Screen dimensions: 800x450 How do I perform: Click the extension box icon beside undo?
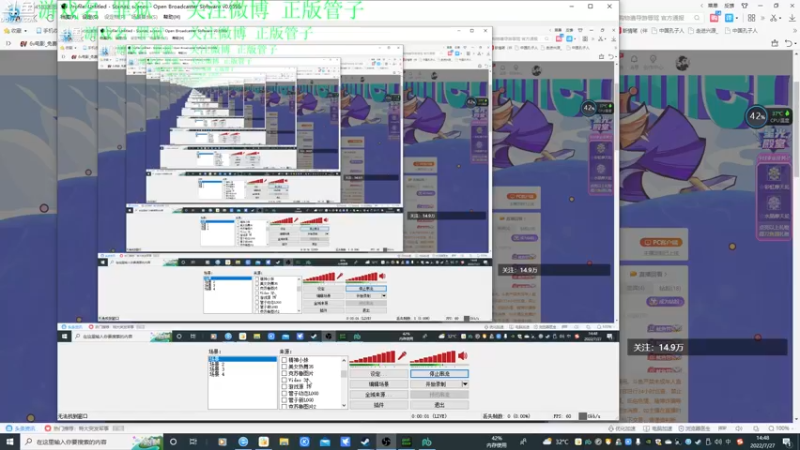[x=774, y=43]
